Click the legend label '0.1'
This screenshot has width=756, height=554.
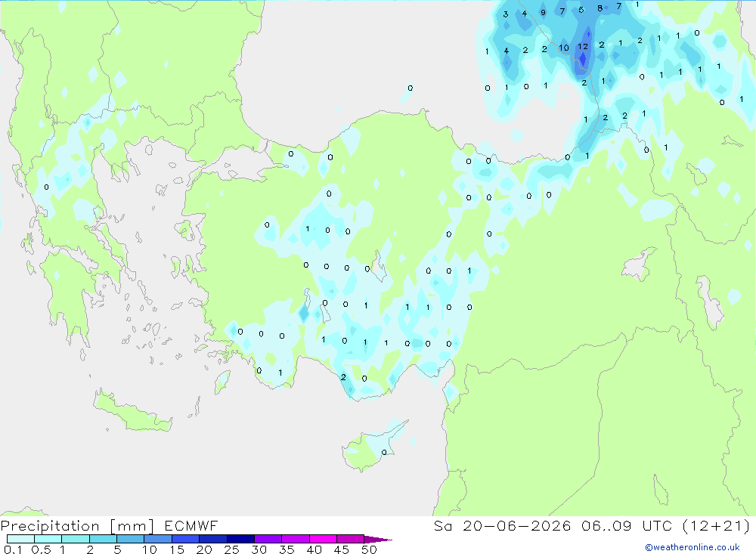pyautogui.click(x=13, y=549)
